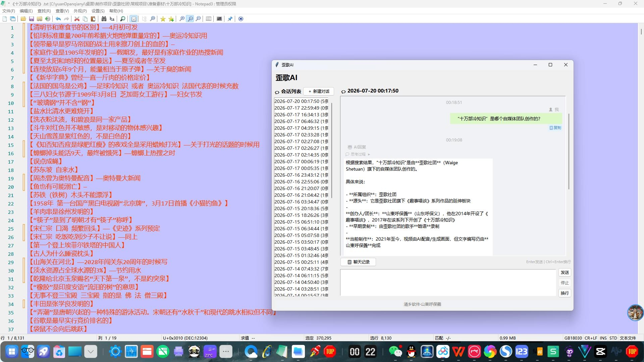The width and height of the screenshot is (644, 362).
Task: Click the Add to favorites star-plus icon
Action: click(x=171, y=19)
